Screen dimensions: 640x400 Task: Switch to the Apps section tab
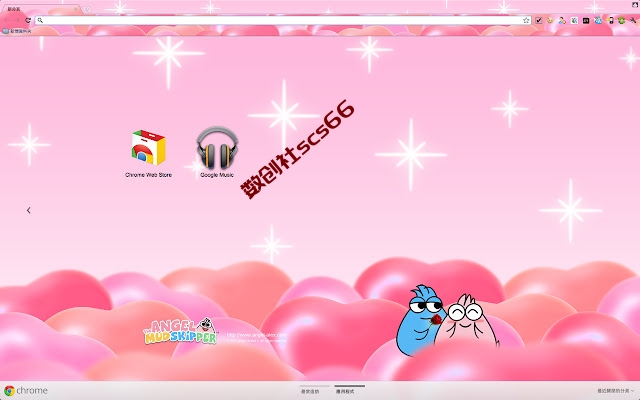[349, 390]
